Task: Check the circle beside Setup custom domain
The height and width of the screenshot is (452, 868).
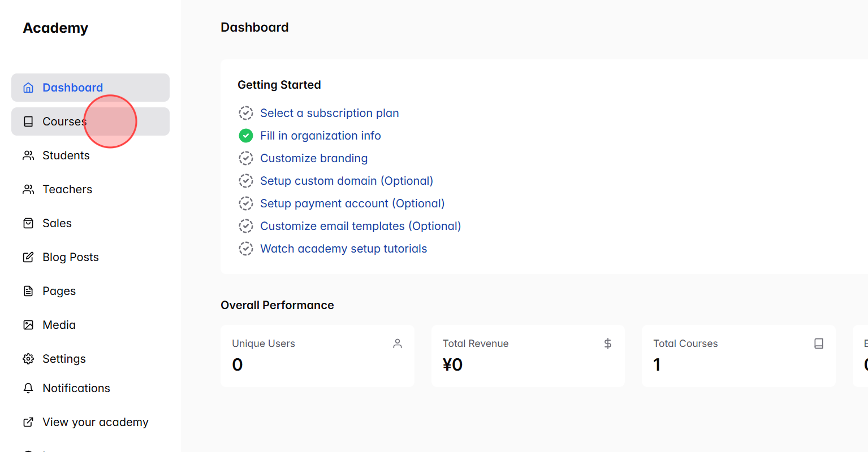Action: pos(246,181)
